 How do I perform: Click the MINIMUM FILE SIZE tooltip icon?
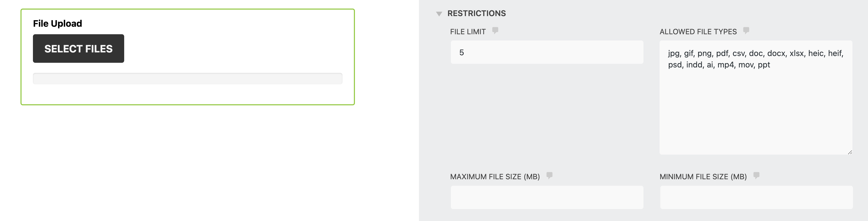coord(757,176)
